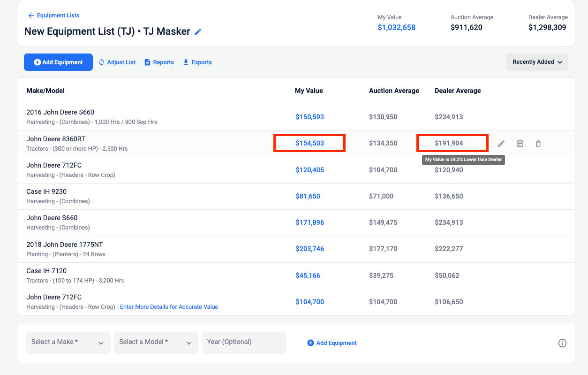Click My Value $171,896
Image resolution: width=588 pixels, height=375 pixels.
(x=309, y=222)
